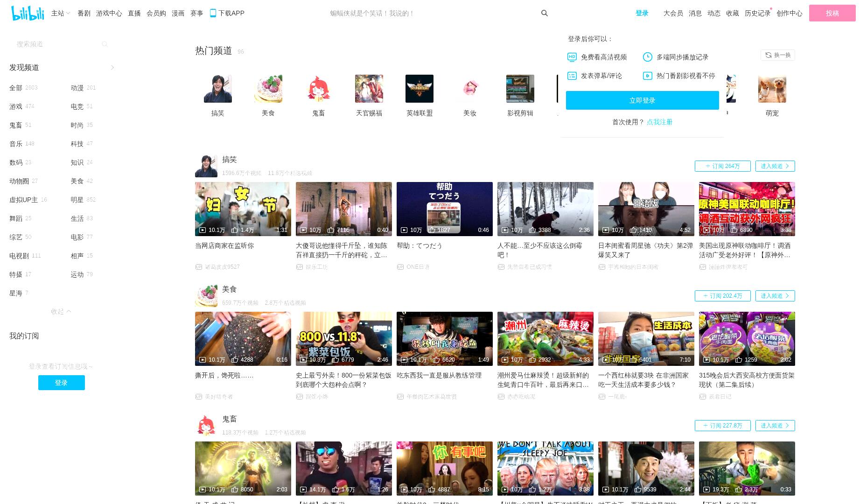Open the 800 vs 11.8 紫菜包饭 thumbnail
Screen dimensions: 867x504
click(x=344, y=339)
